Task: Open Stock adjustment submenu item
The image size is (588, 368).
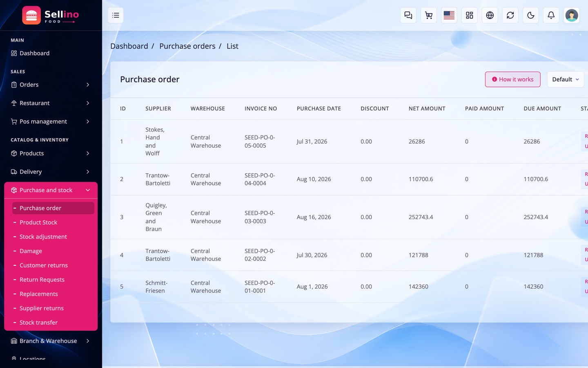Action: 53,237
